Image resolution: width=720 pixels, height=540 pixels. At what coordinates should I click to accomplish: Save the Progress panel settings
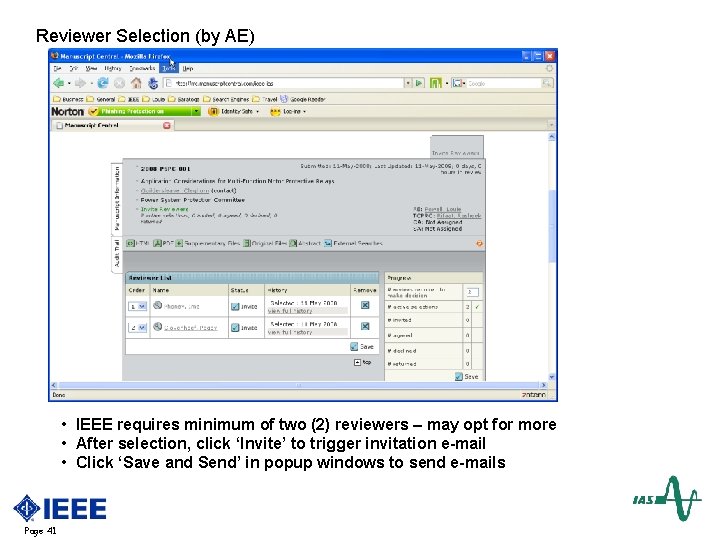[467, 377]
